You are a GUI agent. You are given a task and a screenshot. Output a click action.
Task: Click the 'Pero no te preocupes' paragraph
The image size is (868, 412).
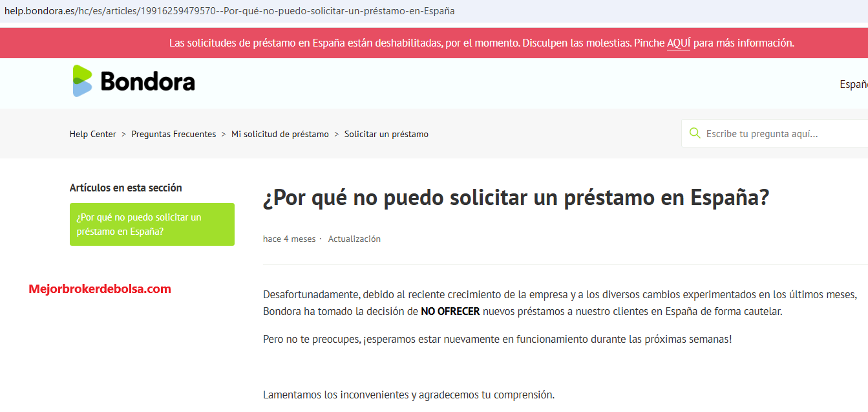[x=498, y=338]
